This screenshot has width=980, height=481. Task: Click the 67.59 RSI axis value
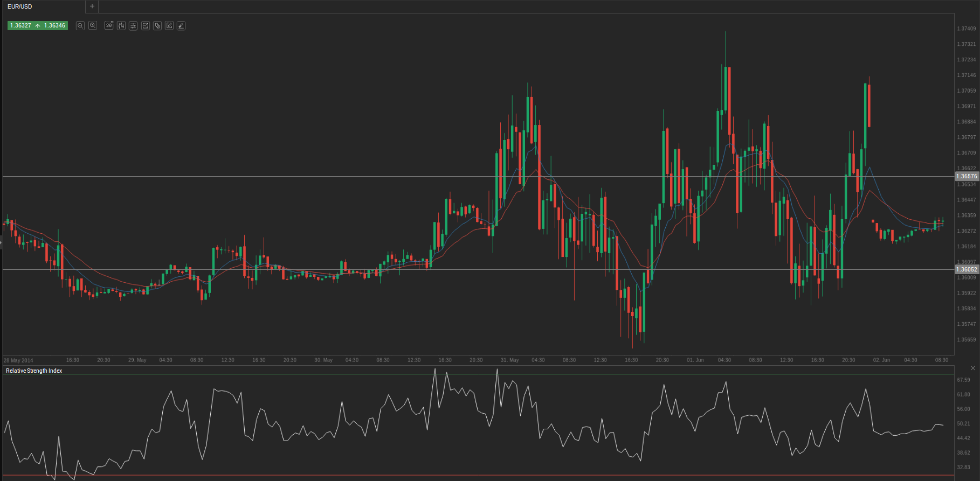point(964,380)
